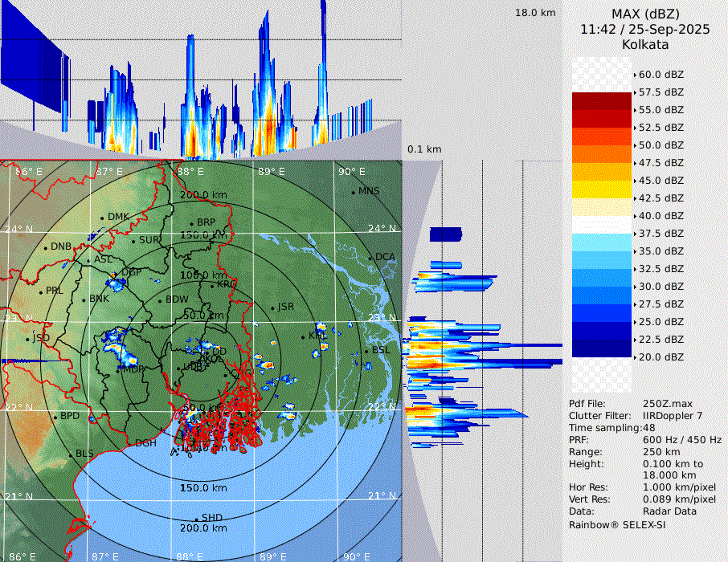The image size is (728, 562).
Task: Click the BSL station marker dot
Action: pyautogui.click(x=366, y=352)
